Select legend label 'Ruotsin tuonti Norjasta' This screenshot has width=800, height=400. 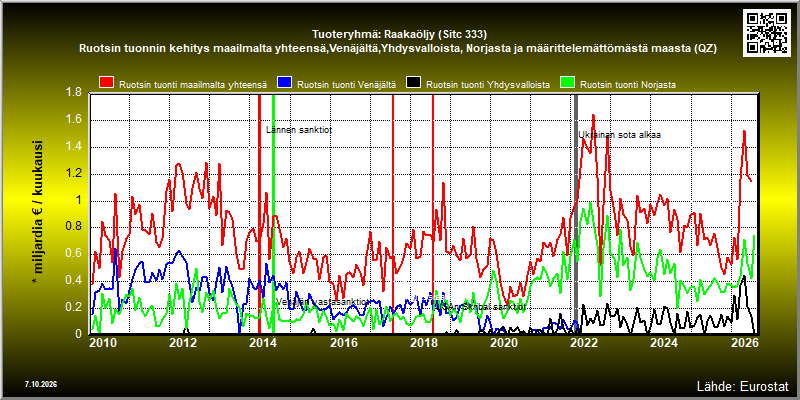point(628,85)
